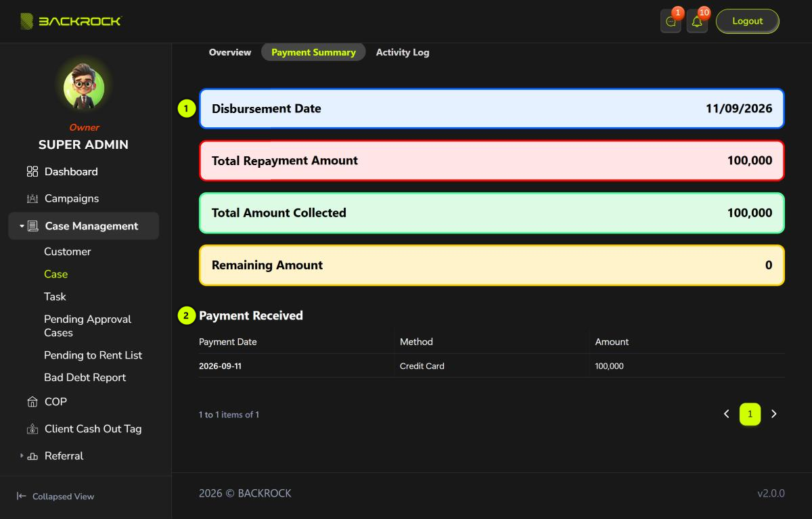Click the Amount column header
The height and width of the screenshot is (519, 812).
[612, 342]
